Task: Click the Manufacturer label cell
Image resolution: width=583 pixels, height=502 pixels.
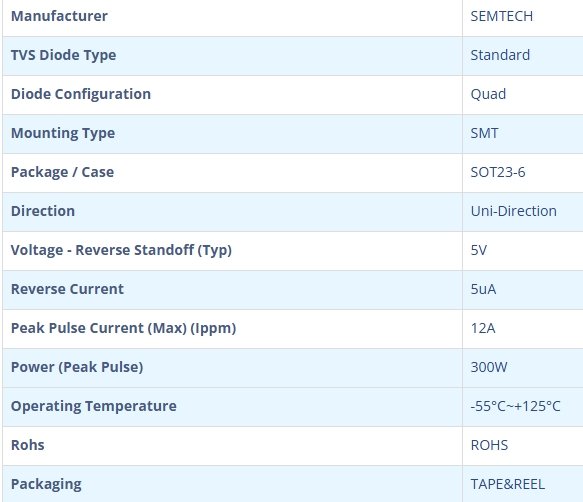Action: coord(232,17)
